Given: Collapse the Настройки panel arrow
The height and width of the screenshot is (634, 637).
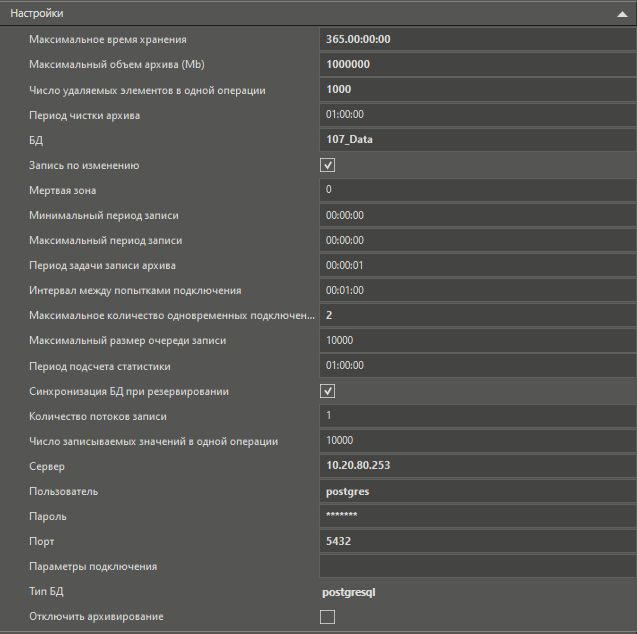Looking at the screenshot, I should (622, 14).
